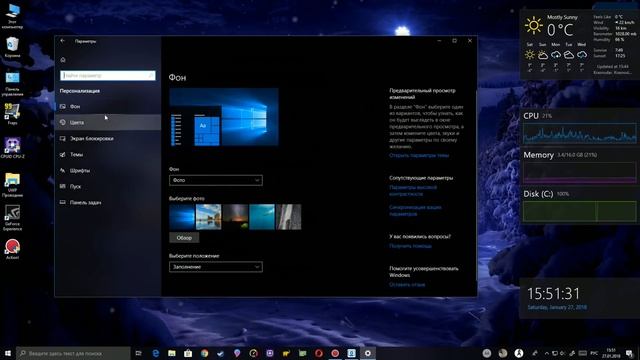Click the red record button taskbar icon
Screen dimensions: 640x360
coord(335,353)
